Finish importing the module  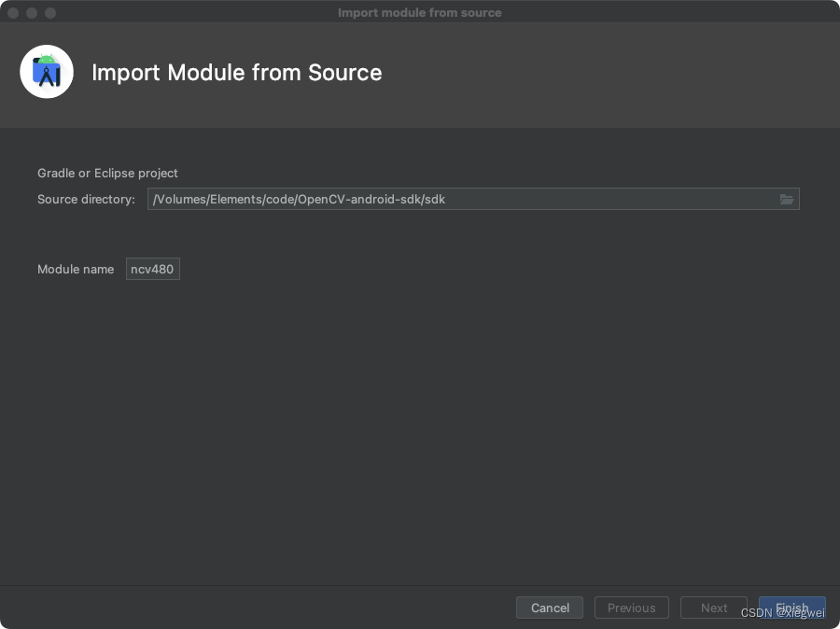point(791,608)
